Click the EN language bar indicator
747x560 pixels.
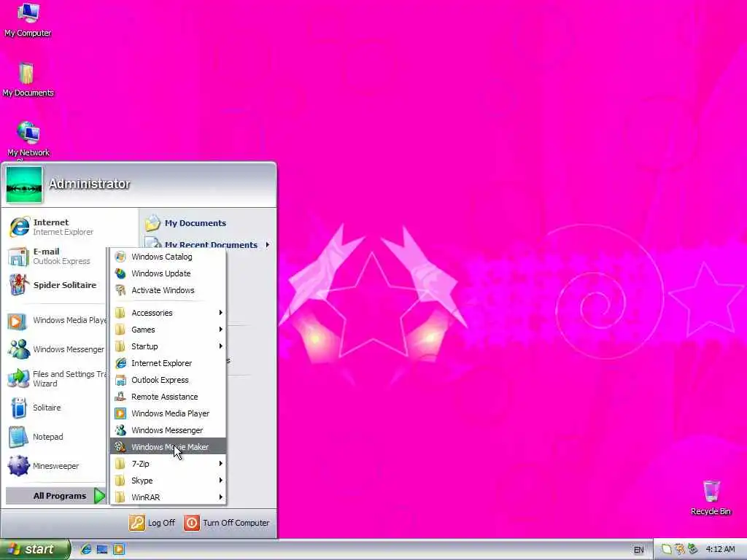click(639, 550)
